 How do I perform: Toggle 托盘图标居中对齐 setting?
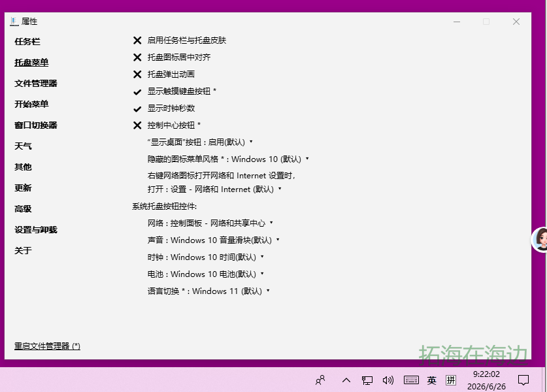pos(172,57)
